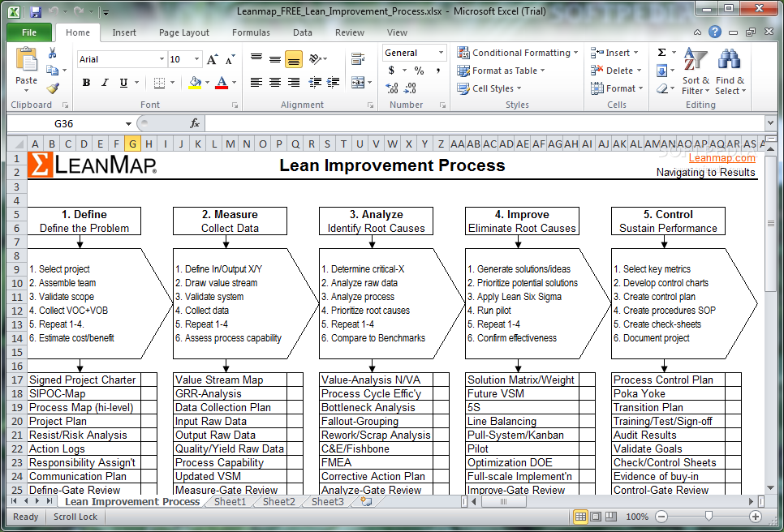784x532 pixels.
Task: Open the General number format dropdown
Action: pos(441,53)
